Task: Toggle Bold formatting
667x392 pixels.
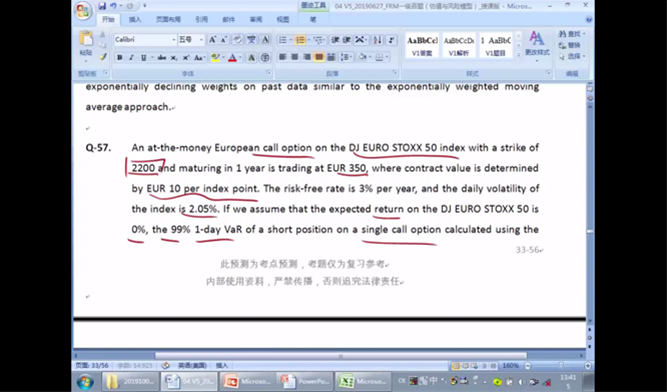Action: 120,57
